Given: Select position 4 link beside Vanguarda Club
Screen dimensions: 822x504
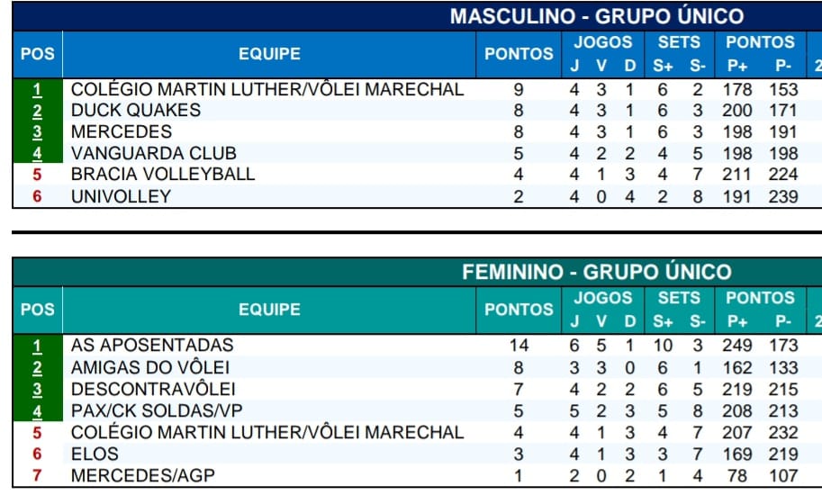Looking at the screenshot, I should click(x=37, y=153).
